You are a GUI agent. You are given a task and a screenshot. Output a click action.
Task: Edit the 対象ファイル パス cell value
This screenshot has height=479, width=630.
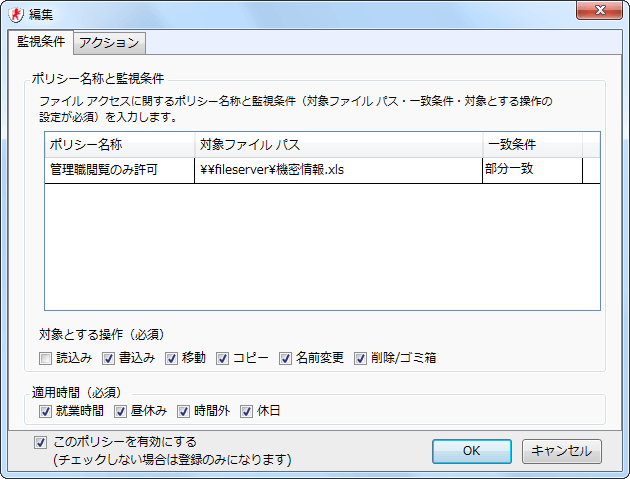[337, 170]
